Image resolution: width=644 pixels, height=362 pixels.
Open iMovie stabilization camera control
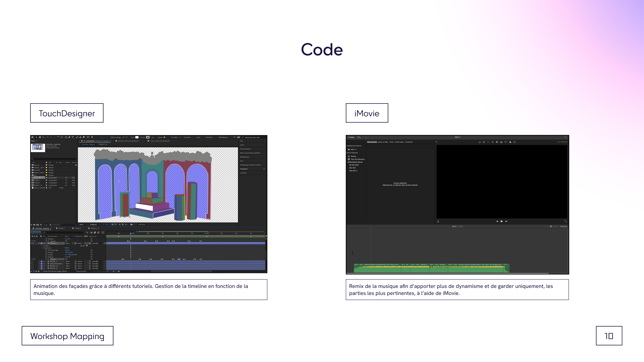click(493, 142)
